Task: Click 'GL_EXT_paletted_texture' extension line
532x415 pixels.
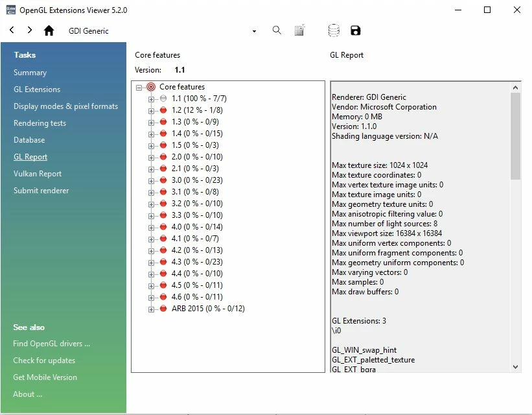Action: (x=373, y=360)
